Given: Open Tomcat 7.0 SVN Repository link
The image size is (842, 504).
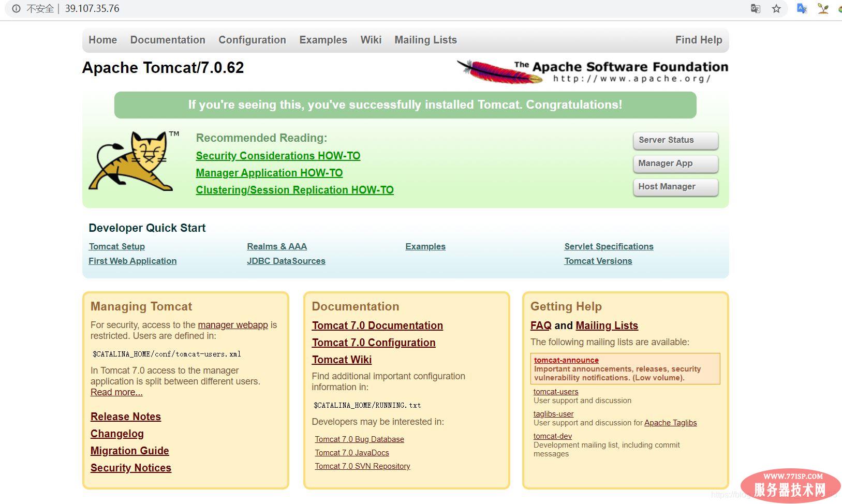Looking at the screenshot, I should (362, 466).
